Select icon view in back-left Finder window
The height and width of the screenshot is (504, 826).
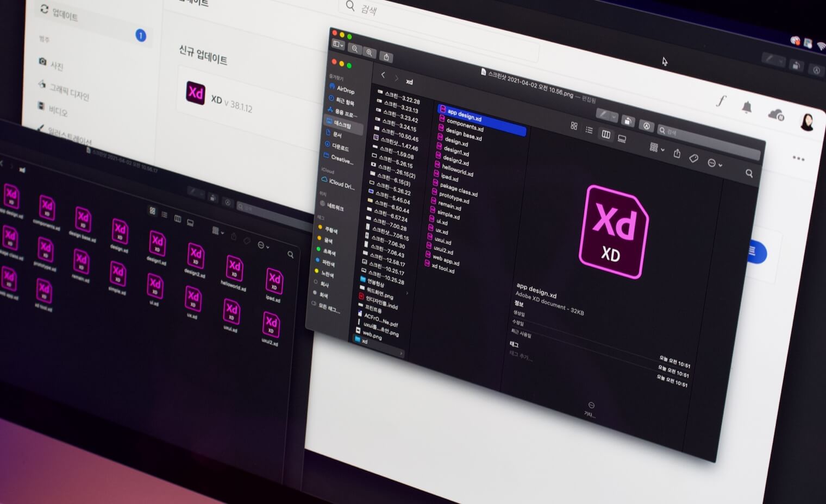click(x=153, y=211)
